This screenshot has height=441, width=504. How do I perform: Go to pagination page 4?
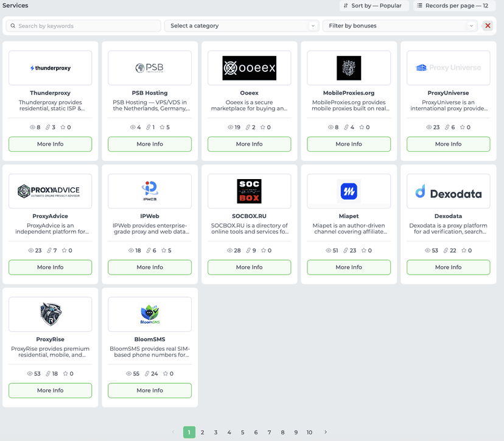(x=229, y=432)
